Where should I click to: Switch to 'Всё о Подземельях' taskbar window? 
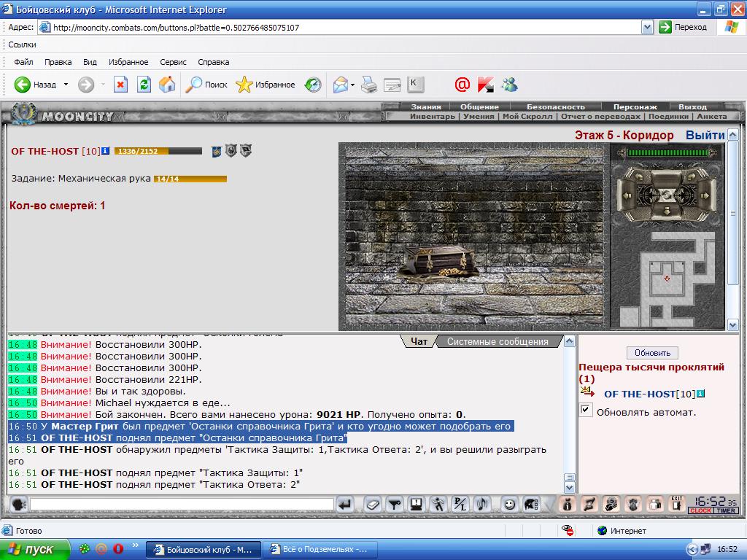[x=320, y=549]
